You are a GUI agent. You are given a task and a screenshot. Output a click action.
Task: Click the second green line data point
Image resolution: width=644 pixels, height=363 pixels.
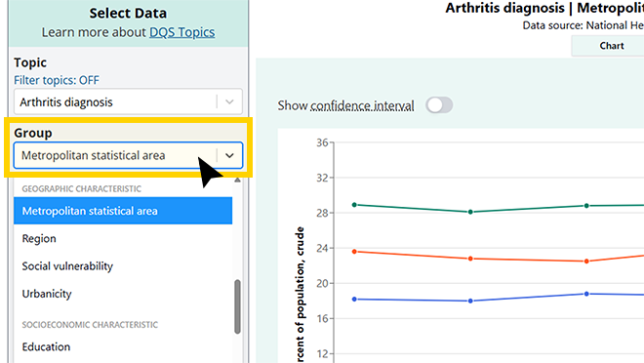coord(470,212)
